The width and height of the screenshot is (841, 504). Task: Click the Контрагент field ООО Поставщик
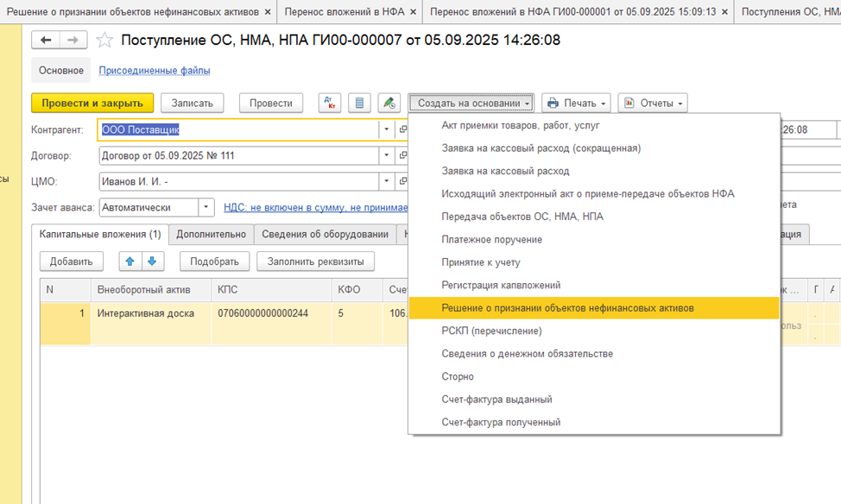coord(238,129)
